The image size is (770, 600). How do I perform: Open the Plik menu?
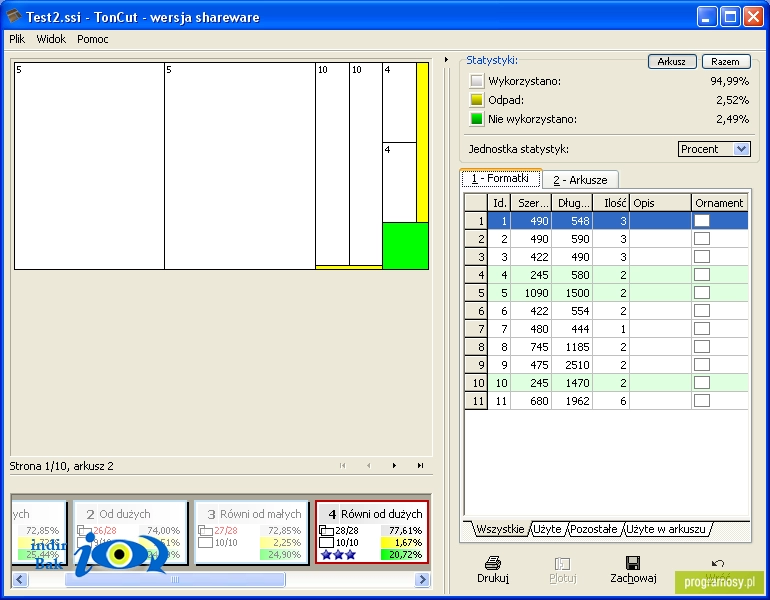click(x=17, y=39)
